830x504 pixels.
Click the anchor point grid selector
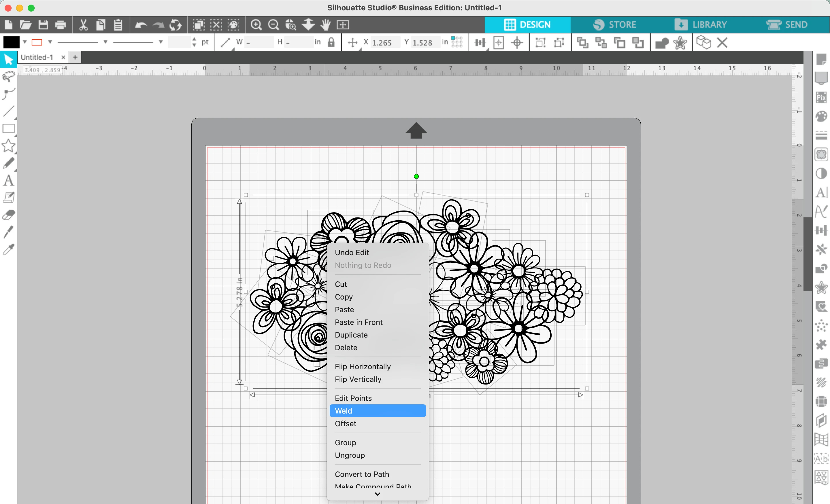[x=457, y=42]
